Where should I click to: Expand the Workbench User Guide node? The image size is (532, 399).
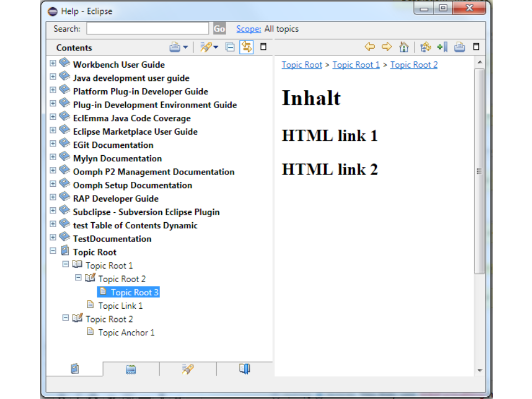click(x=53, y=63)
